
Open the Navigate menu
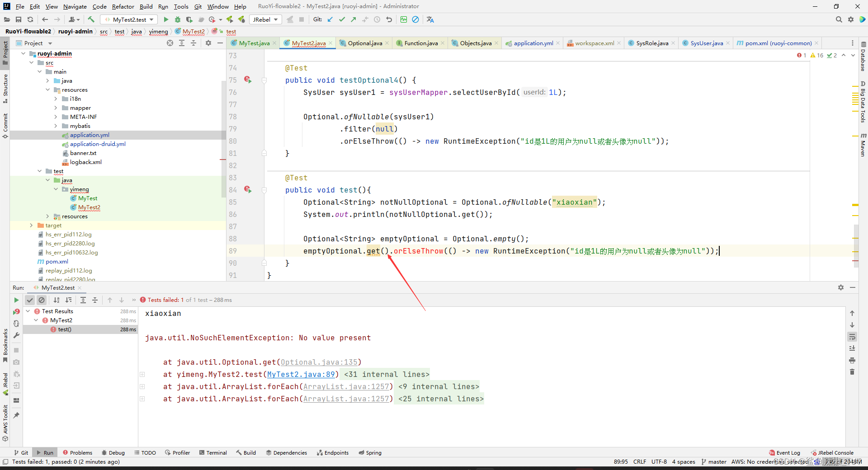tap(75, 6)
